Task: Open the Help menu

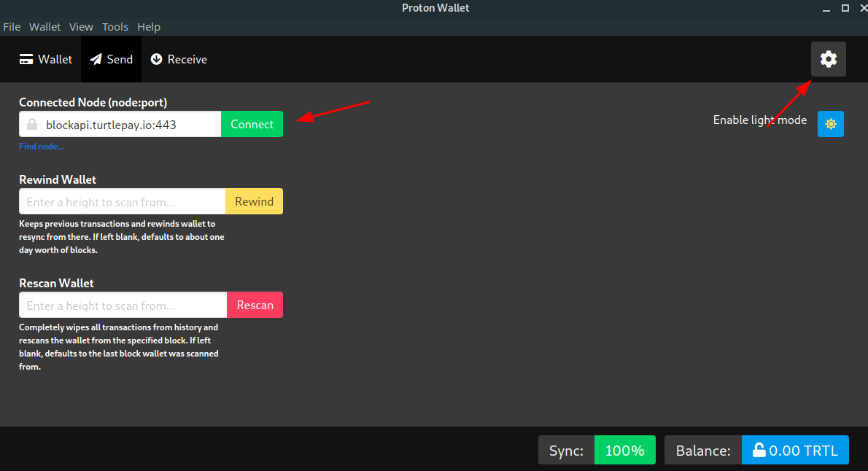Action: click(x=148, y=26)
